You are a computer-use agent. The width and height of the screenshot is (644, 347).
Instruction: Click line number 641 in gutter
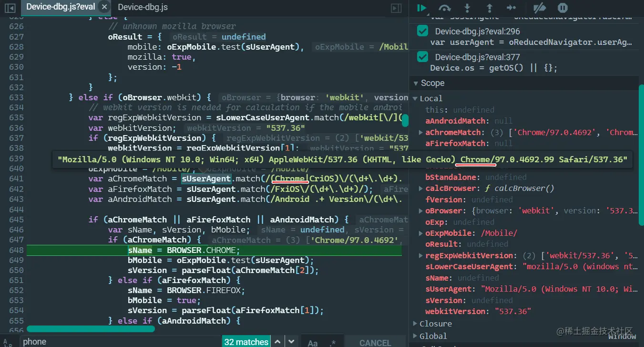point(16,179)
